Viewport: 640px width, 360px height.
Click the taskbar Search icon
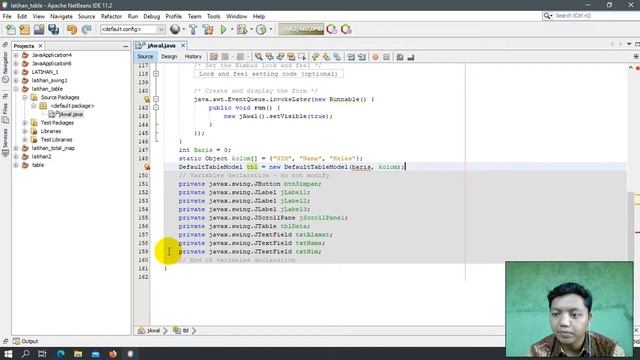(x=25, y=354)
